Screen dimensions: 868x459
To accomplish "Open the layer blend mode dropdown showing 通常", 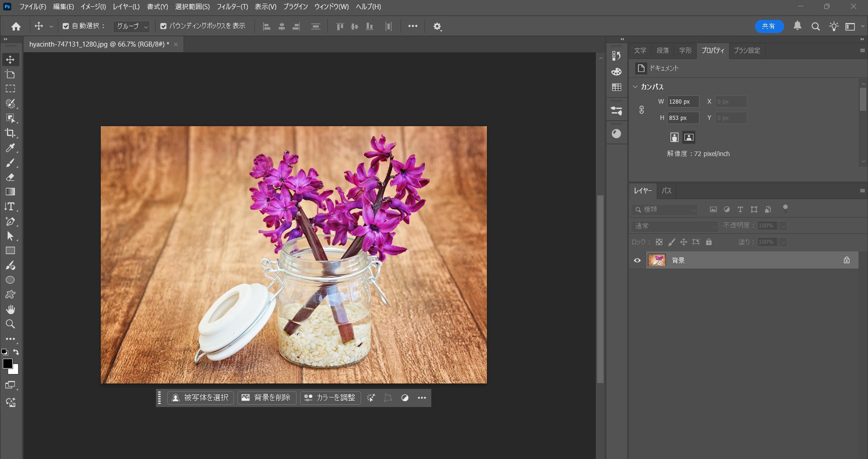I will (674, 226).
